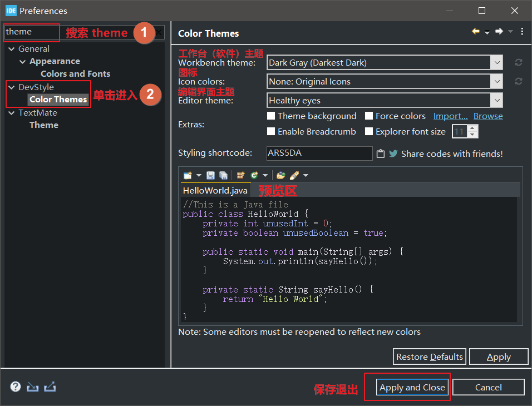Click the Save floppy disk icon
The image size is (532, 406).
click(211, 175)
